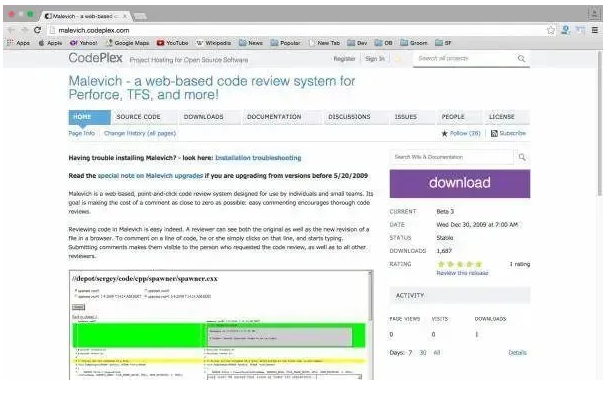The image size is (609, 398).
Task: Show activity for 30 days
Action: click(x=423, y=353)
